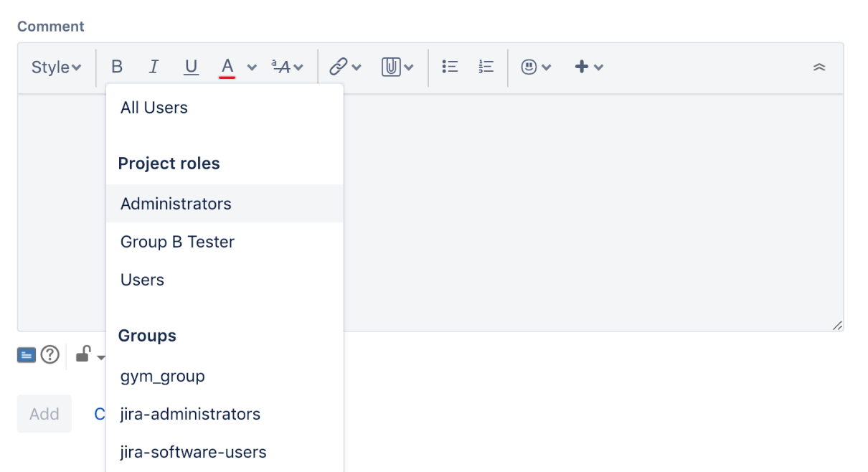Create a numbered list
868x472 pixels.
tap(485, 67)
